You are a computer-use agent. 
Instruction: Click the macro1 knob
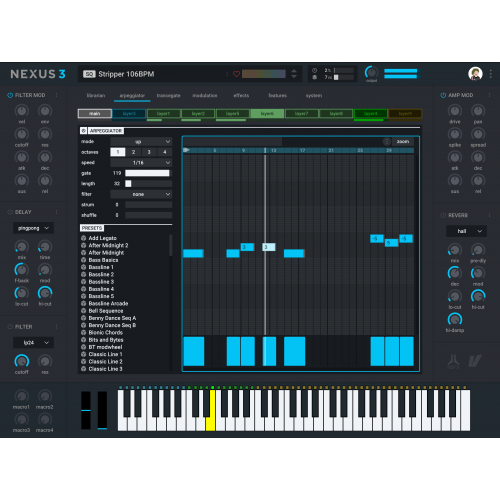pyautogui.click(x=22, y=396)
